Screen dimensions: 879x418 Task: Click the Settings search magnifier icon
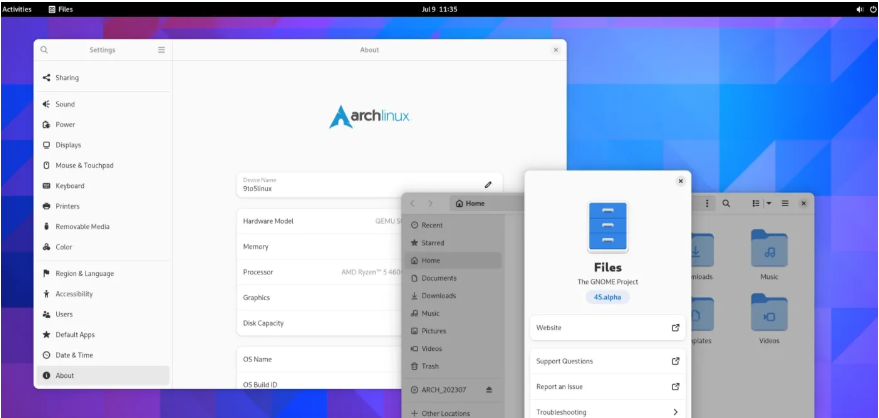click(44, 50)
